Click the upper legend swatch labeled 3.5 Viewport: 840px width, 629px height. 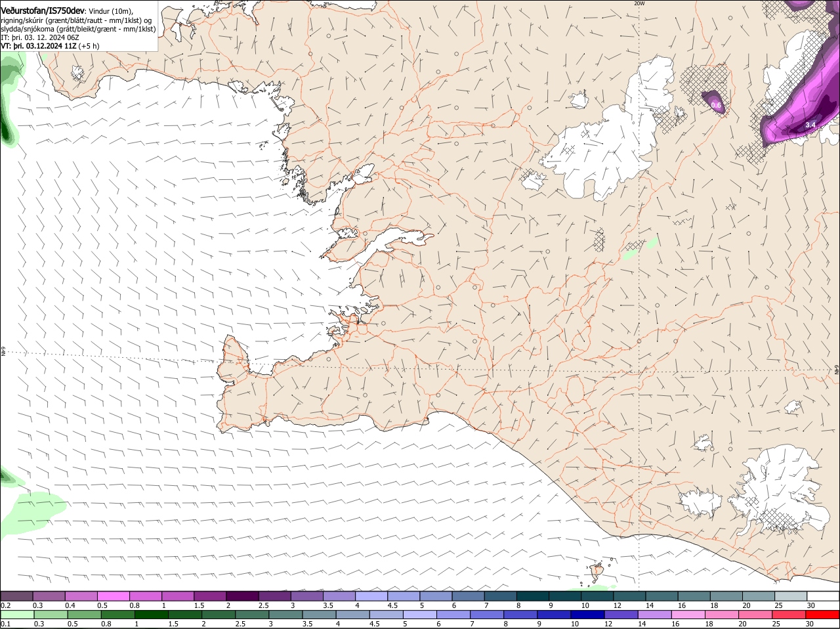pyautogui.click(x=339, y=596)
